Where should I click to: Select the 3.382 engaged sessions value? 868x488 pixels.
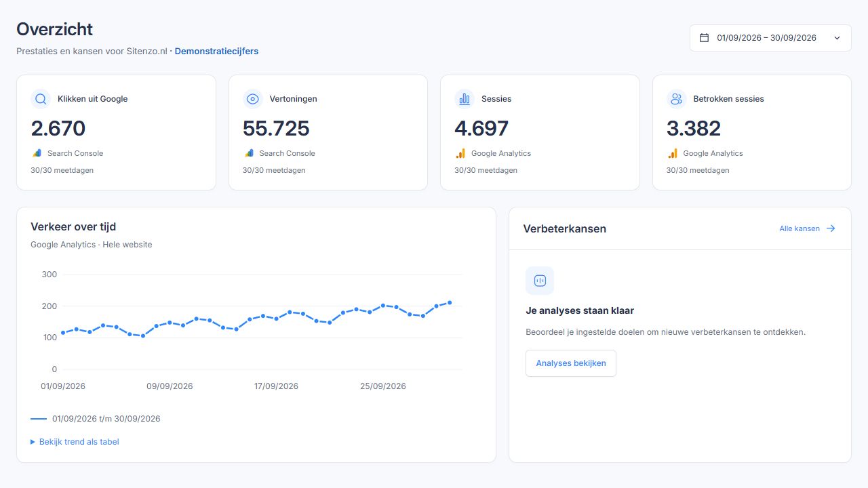click(x=694, y=128)
